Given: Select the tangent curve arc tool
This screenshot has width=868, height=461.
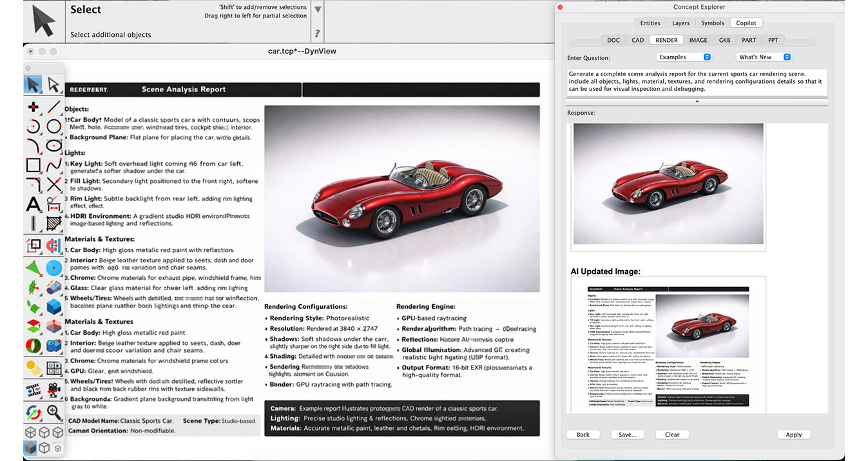Looking at the screenshot, I should [33, 146].
